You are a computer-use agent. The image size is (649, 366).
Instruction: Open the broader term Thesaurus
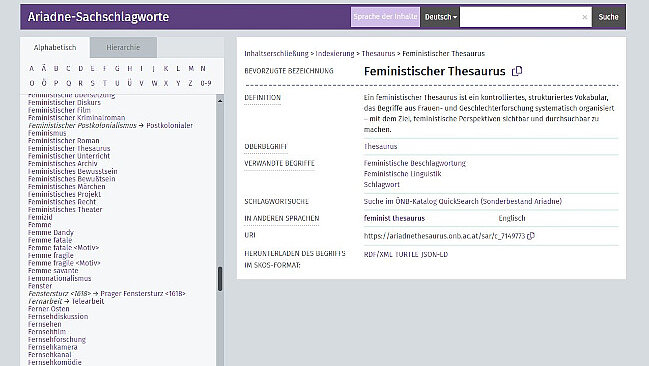pos(380,147)
